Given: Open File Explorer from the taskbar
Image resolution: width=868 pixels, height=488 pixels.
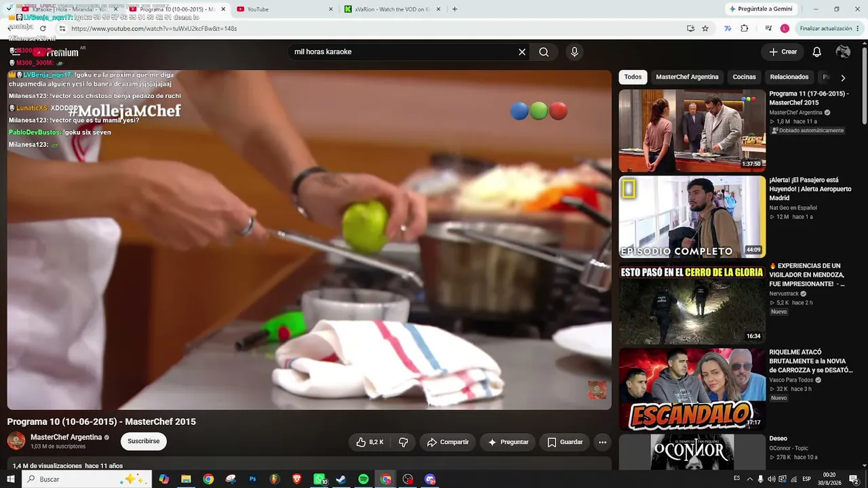Looking at the screenshot, I should [x=186, y=479].
